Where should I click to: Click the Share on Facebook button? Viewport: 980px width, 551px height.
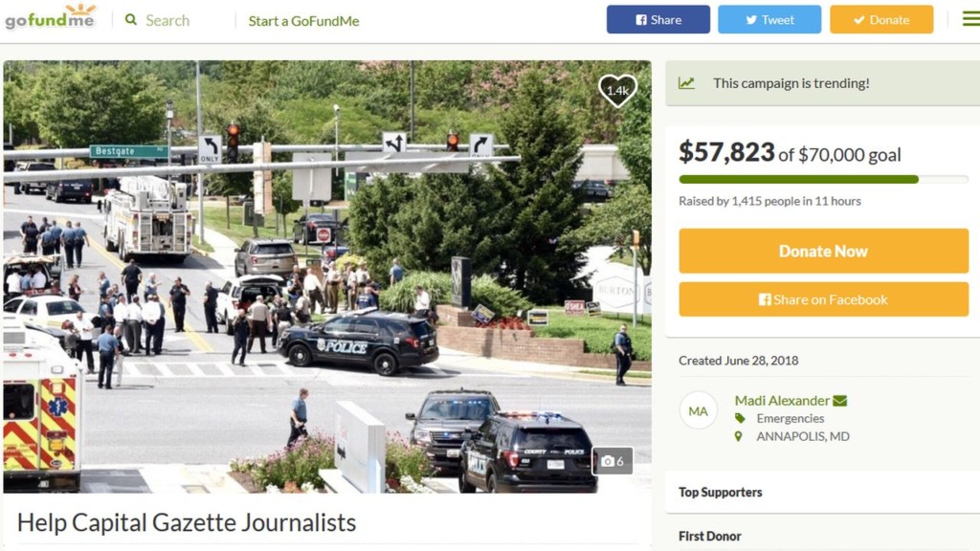824,299
